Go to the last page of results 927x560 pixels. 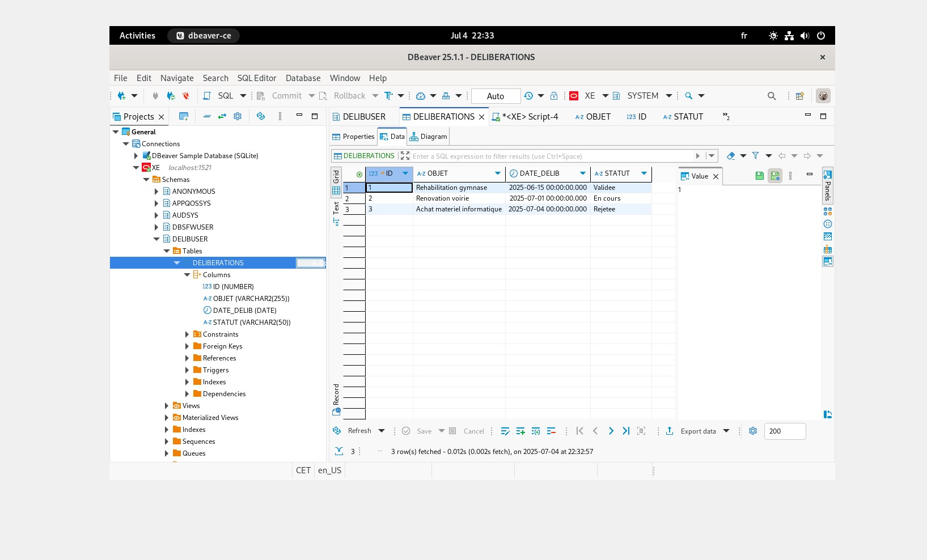(x=626, y=431)
